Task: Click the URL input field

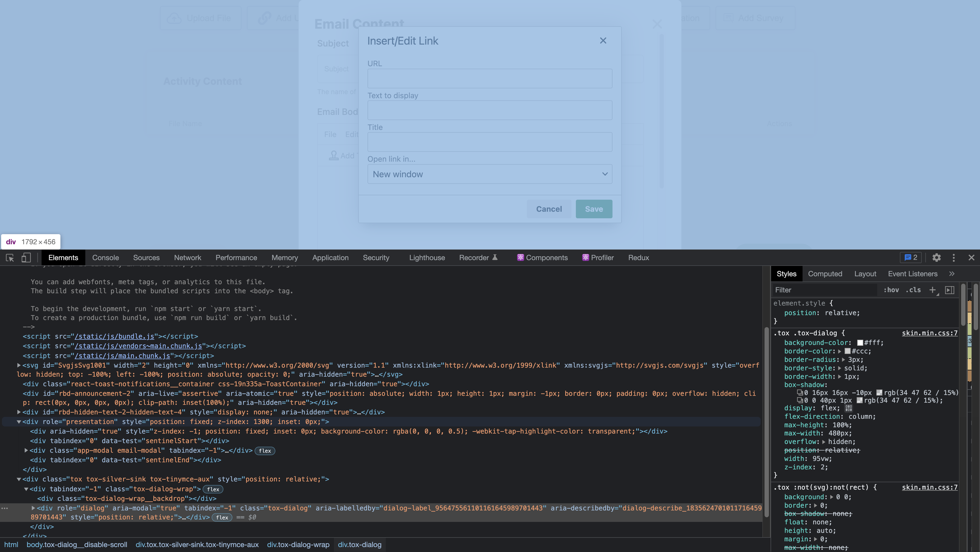Action: (490, 79)
